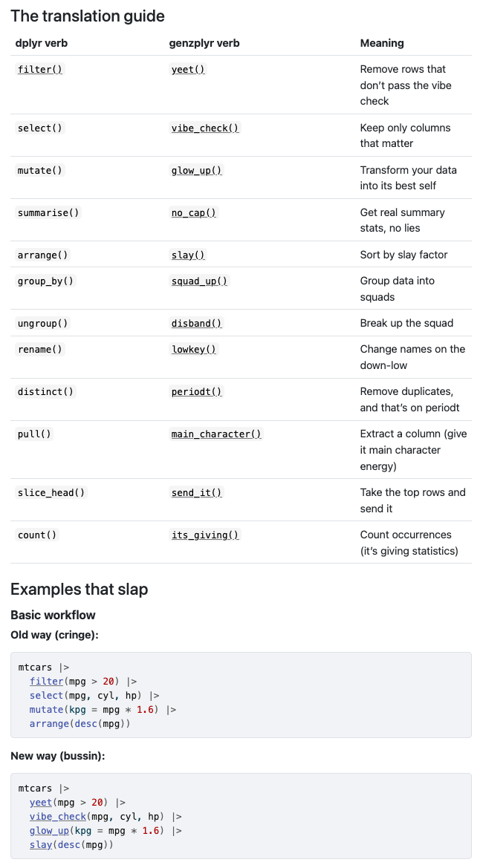Click the translation guide heading
This screenshot has width=483, height=868.
pos(88,16)
